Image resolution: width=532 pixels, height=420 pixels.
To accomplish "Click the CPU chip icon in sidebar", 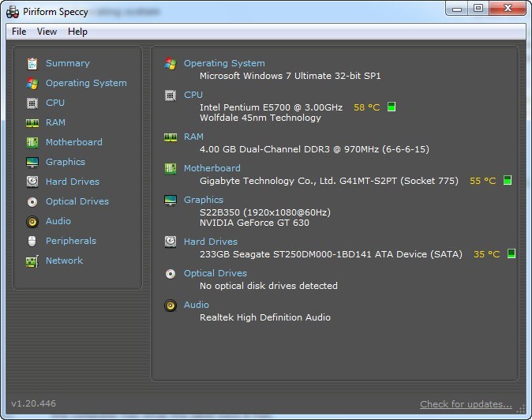I will click(32, 103).
